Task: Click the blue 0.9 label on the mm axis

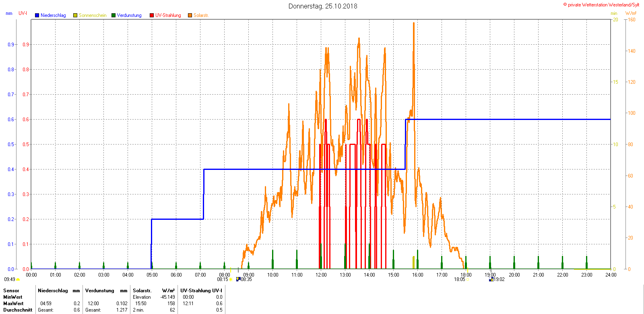Action: [x=11, y=45]
